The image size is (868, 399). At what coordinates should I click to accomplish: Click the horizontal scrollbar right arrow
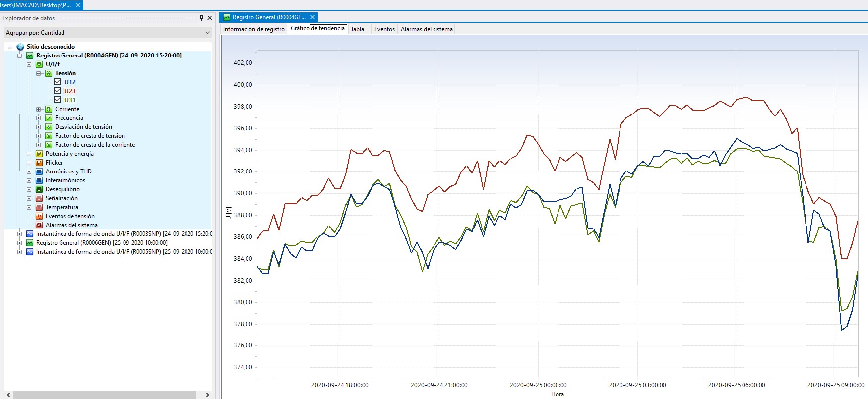tap(207, 395)
